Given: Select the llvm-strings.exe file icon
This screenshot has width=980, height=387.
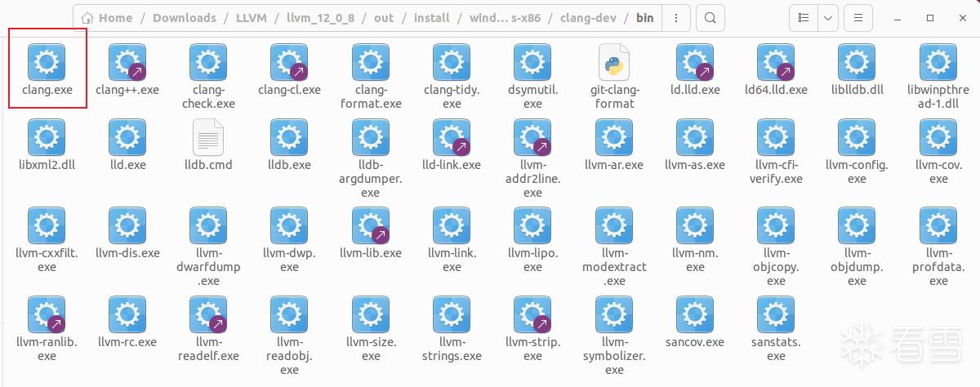Looking at the screenshot, I should tap(452, 314).
